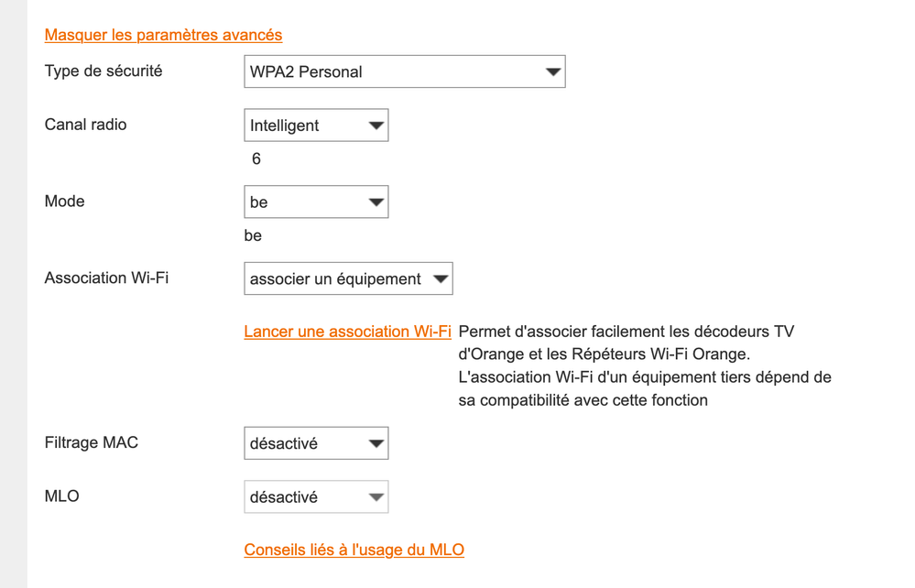Viewport: 915px width, 588px height.
Task: Click the Filtrage MAC dropdown arrow
Action: pyautogui.click(x=376, y=443)
